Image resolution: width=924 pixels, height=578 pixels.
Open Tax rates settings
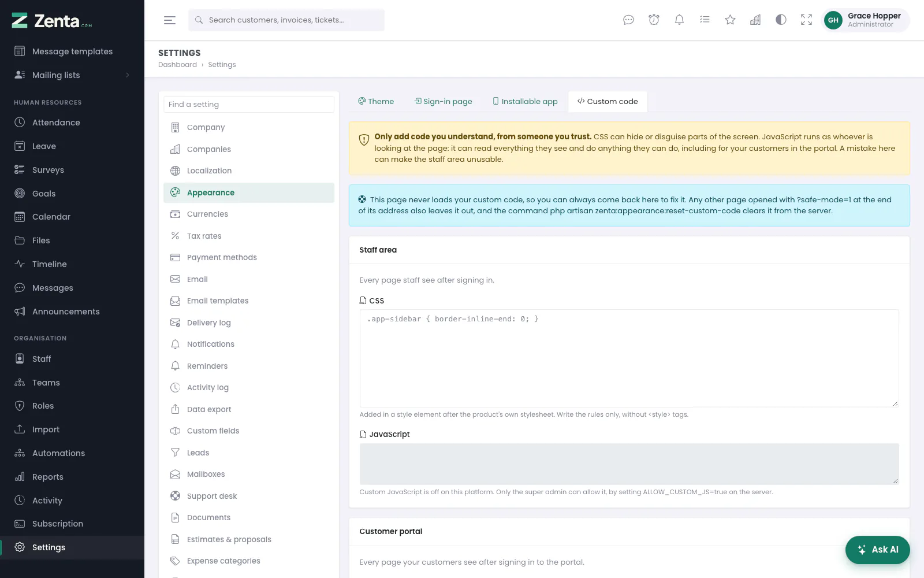tap(249, 236)
